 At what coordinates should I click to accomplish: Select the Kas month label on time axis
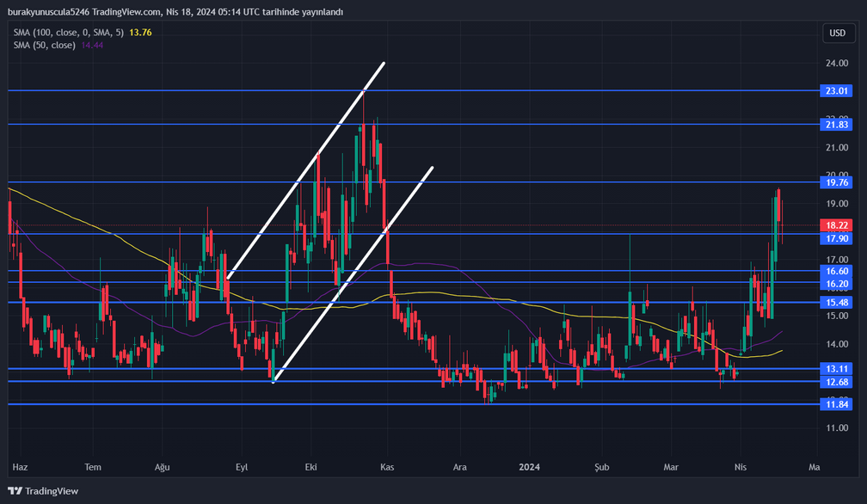coord(387,467)
